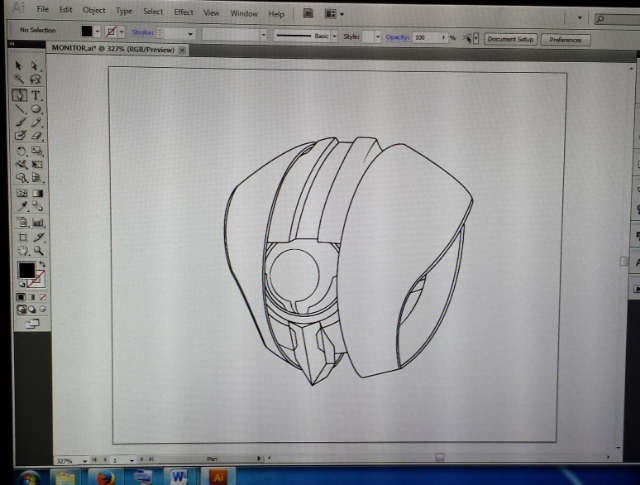Set paint mode to None
This screenshot has width=640, height=485.
[x=43, y=297]
